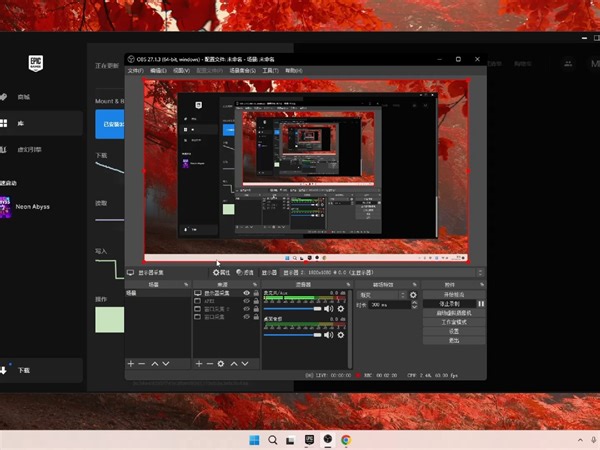The width and height of the screenshot is (600, 450).
Task: Click 工作室模式 (Studio Mode) button
Action: [x=454, y=322]
